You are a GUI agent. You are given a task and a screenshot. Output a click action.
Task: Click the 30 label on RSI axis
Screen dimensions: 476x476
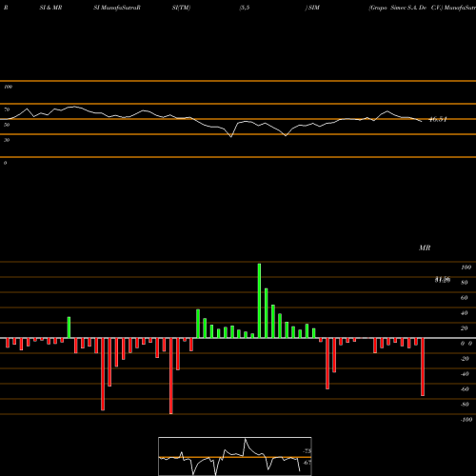(x=7, y=140)
